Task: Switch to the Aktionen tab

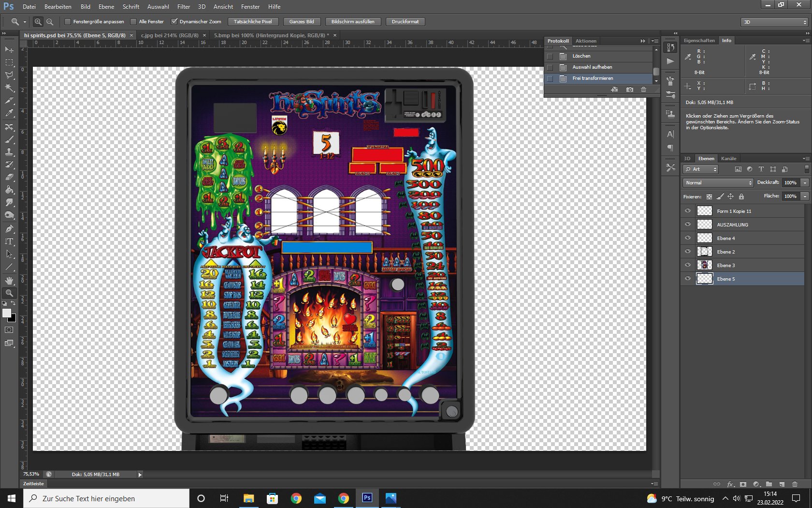Action: tap(586, 41)
